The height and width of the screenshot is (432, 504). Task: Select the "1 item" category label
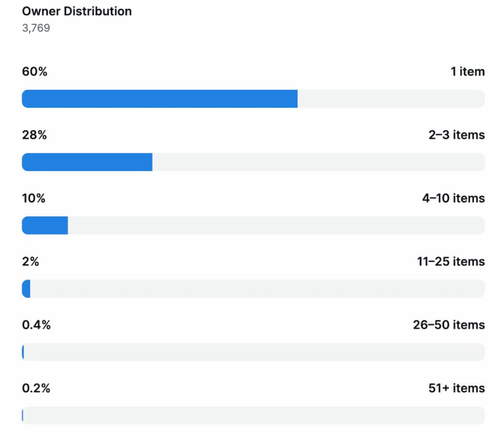pyautogui.click(x=468, y=72)
